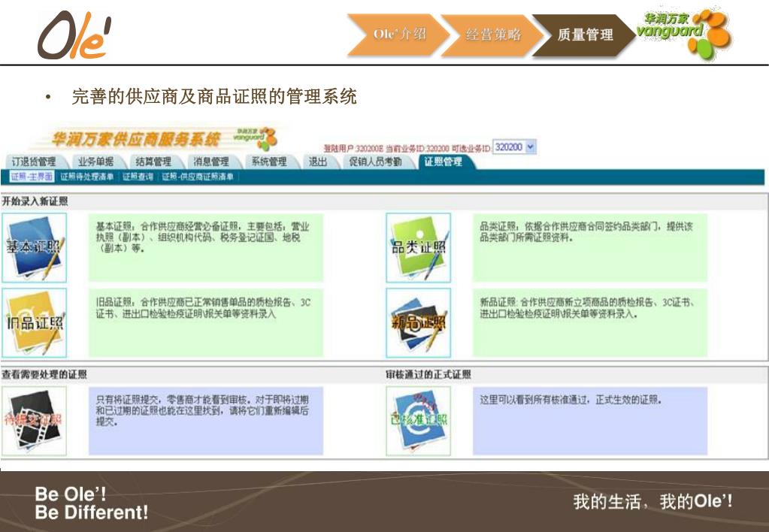This screenshot has width=769, height=532.
Task: Click the 经营策略 arrow button
Action: click(x=492, y=35)
